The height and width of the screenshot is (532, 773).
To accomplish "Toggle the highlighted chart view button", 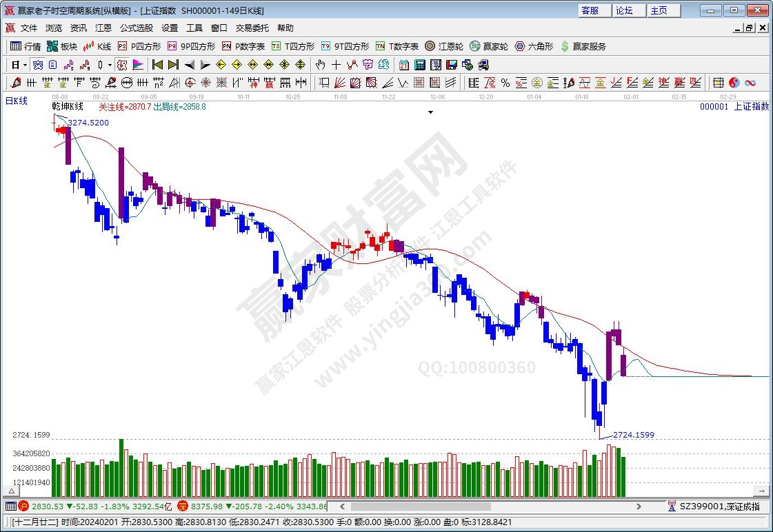I will click(122, 65).
